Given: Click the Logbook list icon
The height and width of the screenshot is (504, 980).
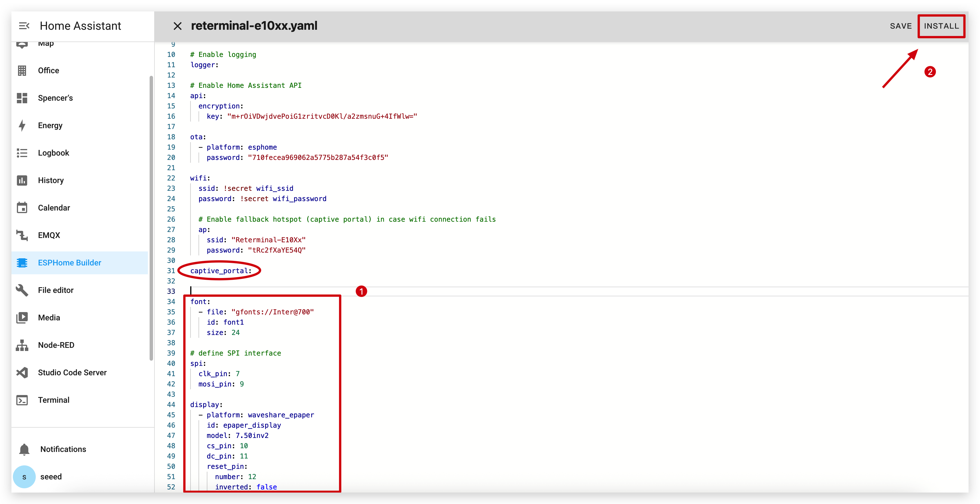Looking at the screenshot, I should coord(22,153).
